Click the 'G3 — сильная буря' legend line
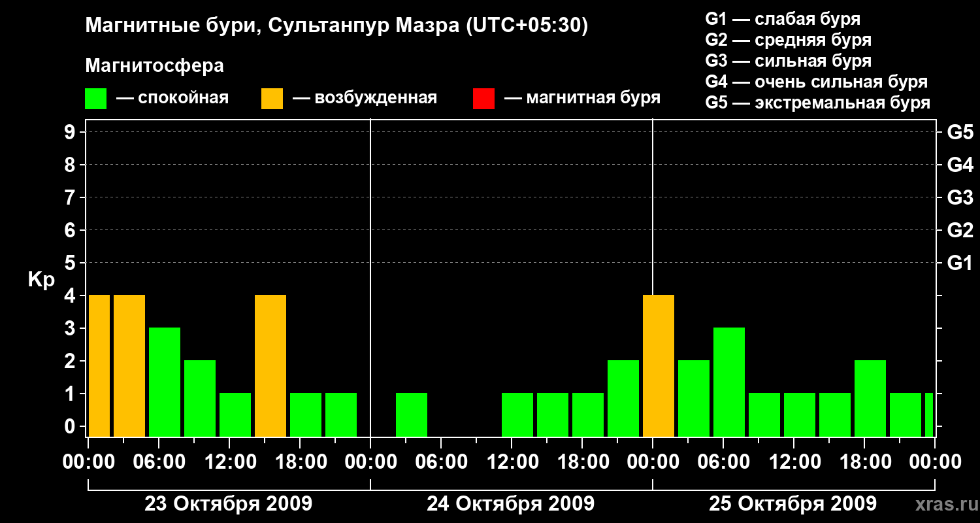Screen dimensions: 980x523 pyautogui.click(x=788, y=61)
